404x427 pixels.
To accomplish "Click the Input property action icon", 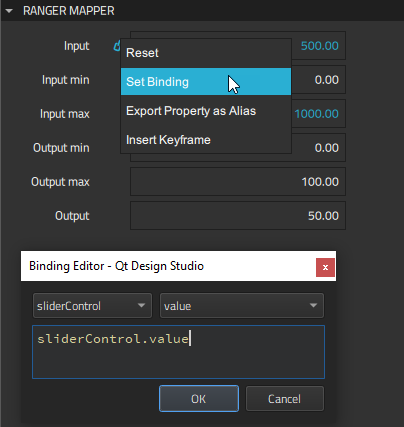I will click(x=117, y=46).
